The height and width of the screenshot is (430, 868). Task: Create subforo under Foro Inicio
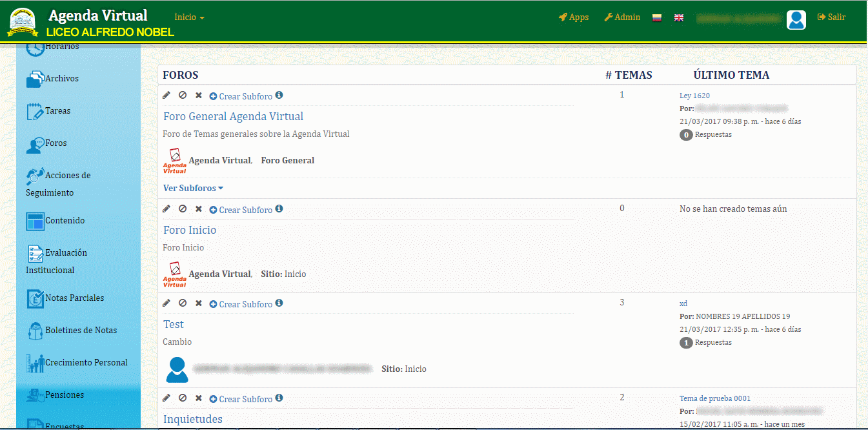(241, 210)
